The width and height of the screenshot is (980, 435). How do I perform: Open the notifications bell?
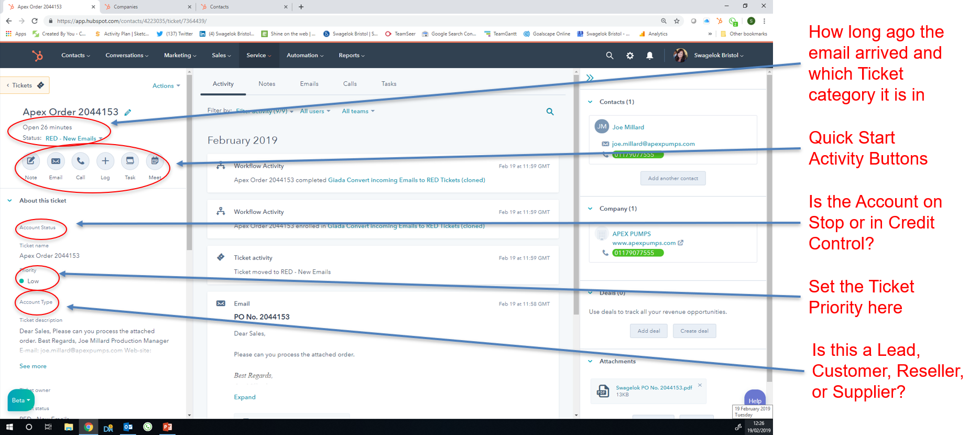pyautogui.click(x=650, y=56)
